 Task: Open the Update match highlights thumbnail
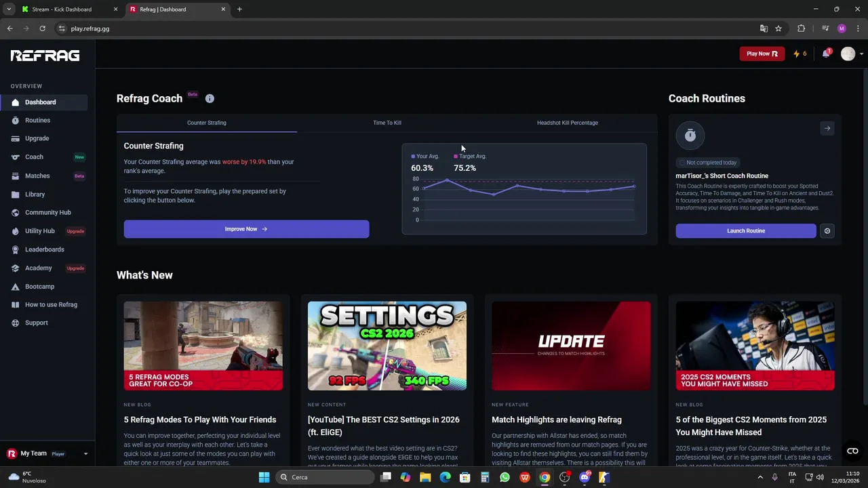click(x=571, y=346)
